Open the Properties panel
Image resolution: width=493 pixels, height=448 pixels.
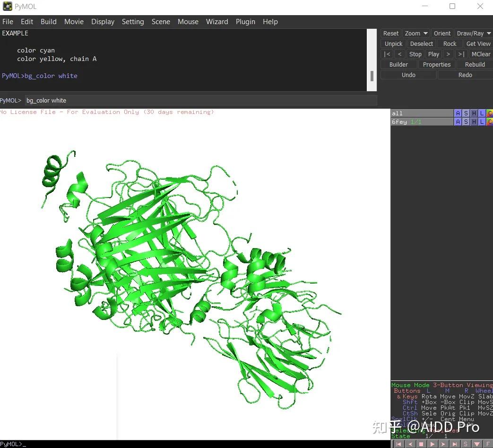[437, 64]
